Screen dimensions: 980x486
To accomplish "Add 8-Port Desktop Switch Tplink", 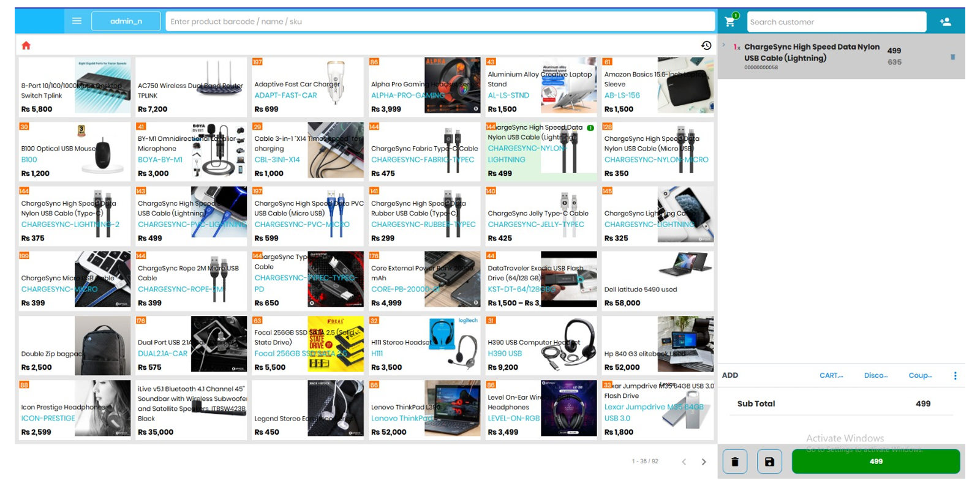I will click(x=75, y=86).
